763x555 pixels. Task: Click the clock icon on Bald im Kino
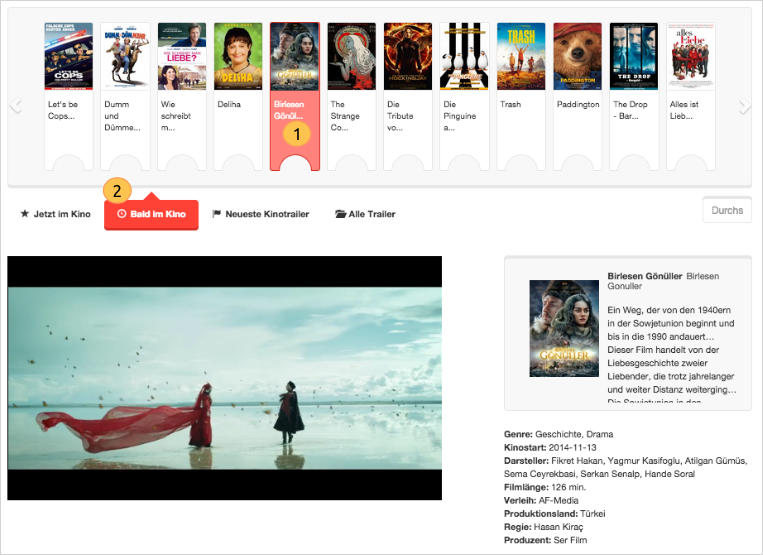click(x=122, y=214)
